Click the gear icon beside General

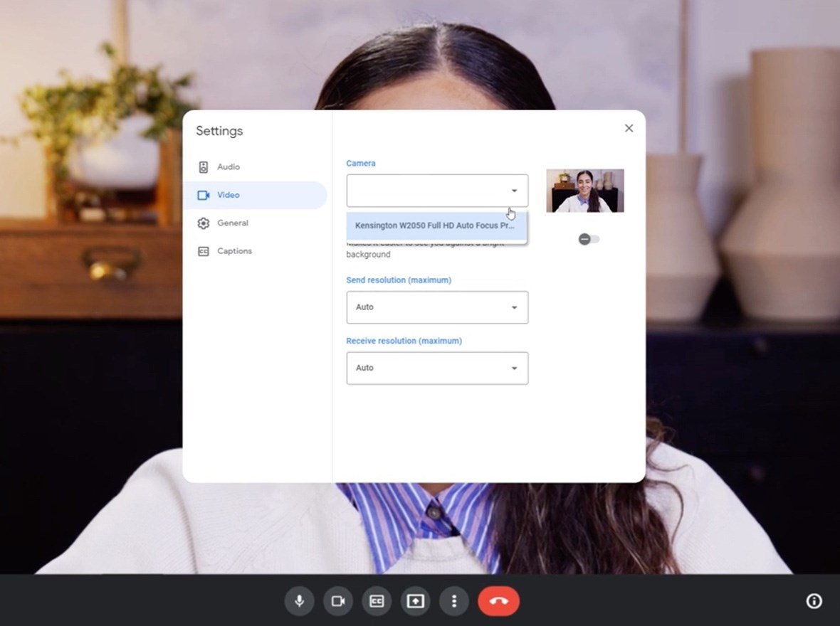coord(205,223)
